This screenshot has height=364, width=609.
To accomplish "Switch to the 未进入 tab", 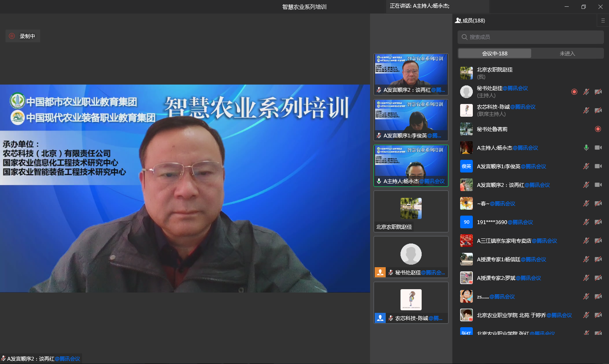I will [x=567, y=53].
